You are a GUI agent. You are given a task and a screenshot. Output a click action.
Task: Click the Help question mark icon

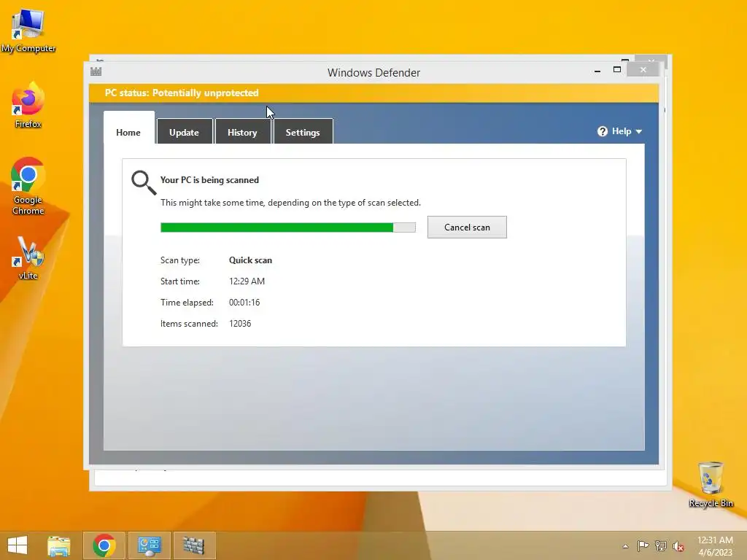602,131
